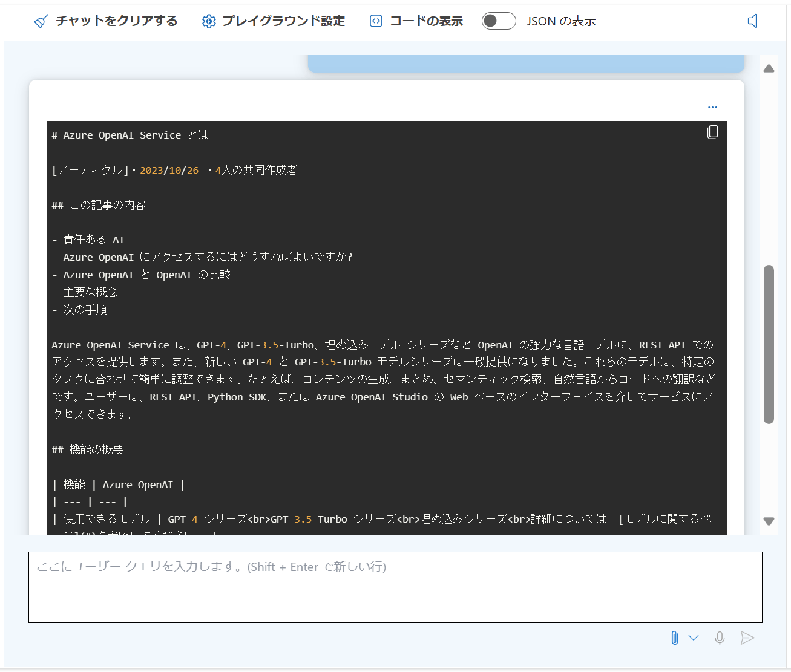The image size is (791, 672).
Task: Click the show code brackets icon
Action: (x=376, y=21)
